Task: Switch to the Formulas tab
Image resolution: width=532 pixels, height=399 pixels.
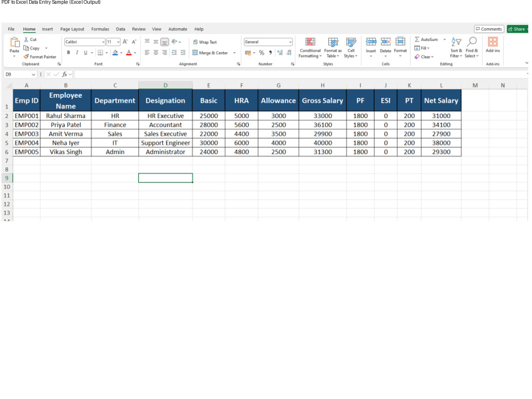Action: click(100, 29)
